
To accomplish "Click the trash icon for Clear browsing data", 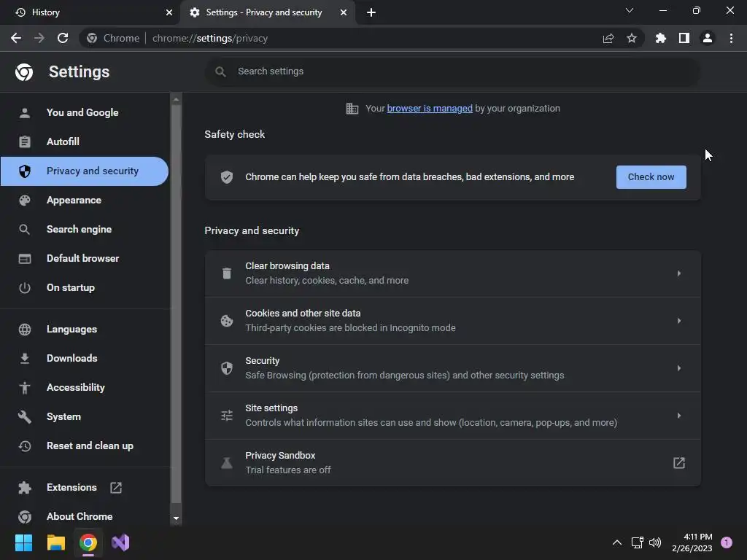I will click(x=227, y=273).
